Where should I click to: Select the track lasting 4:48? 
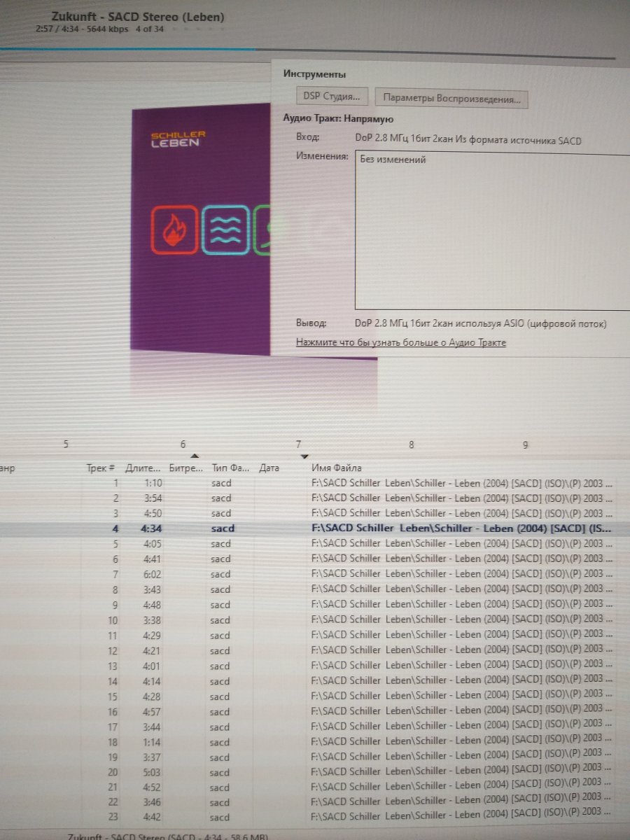click(x=308, y=605)
